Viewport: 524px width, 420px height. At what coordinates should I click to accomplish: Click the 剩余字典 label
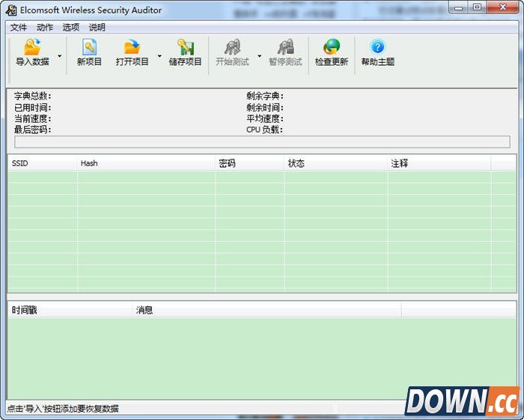[265, 97]
